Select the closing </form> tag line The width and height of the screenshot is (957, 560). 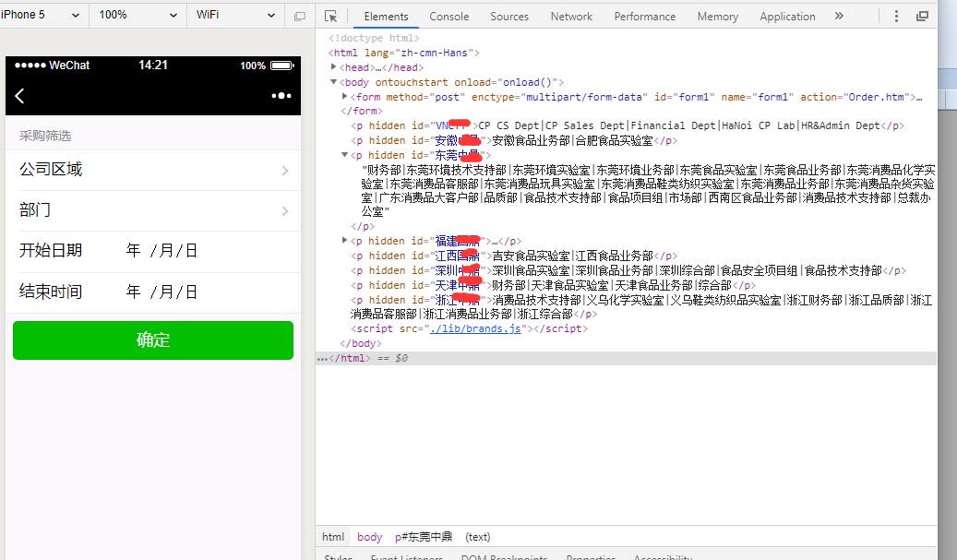point(362,111)
